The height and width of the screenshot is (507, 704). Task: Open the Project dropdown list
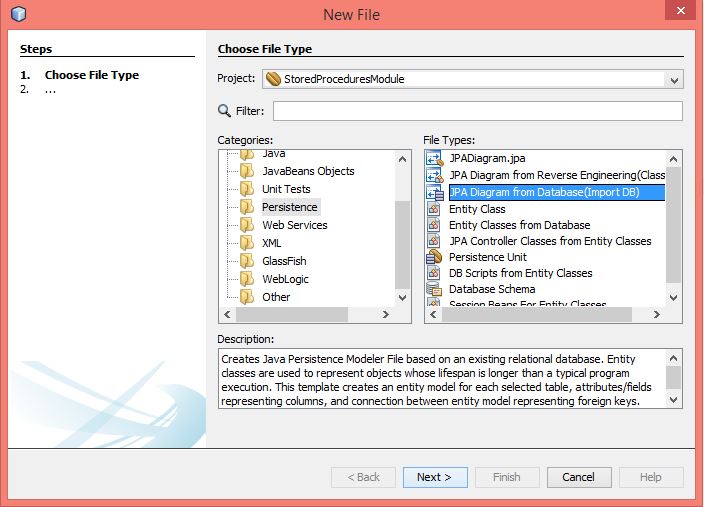[674, 79]
